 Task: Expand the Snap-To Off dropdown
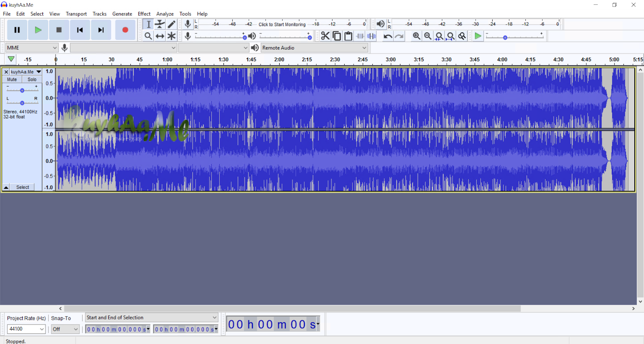(x=65, y=329)
